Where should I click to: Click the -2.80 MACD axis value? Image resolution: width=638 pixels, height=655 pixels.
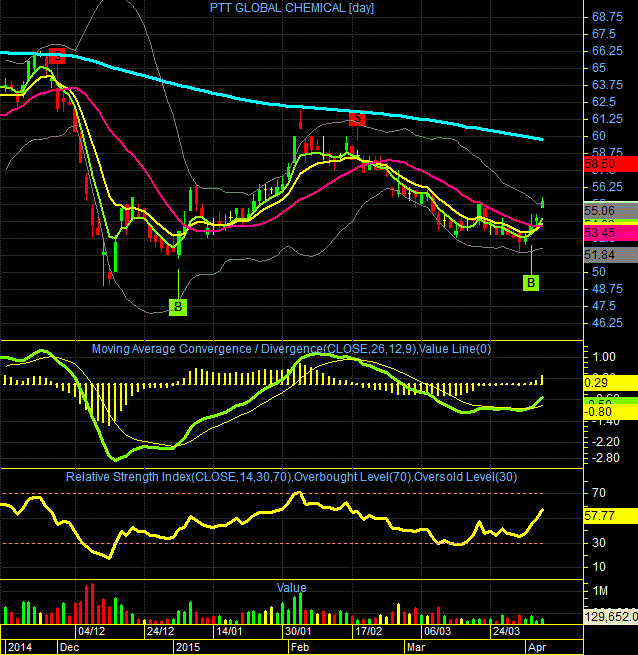coord(605,458)
